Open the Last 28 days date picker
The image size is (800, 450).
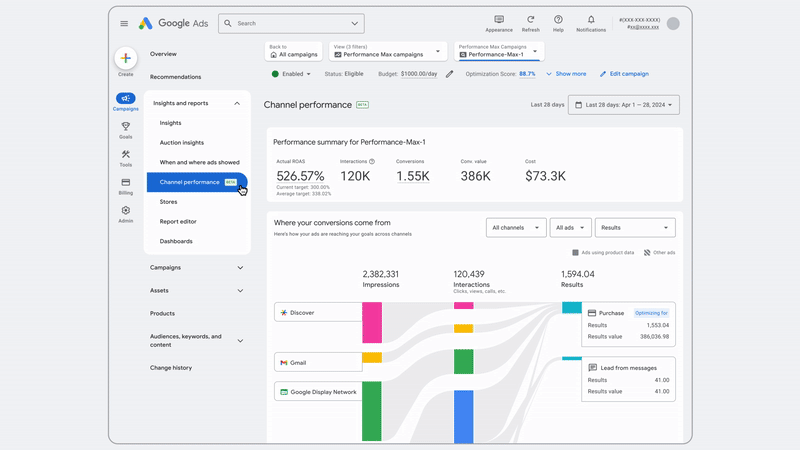point(623,105)
